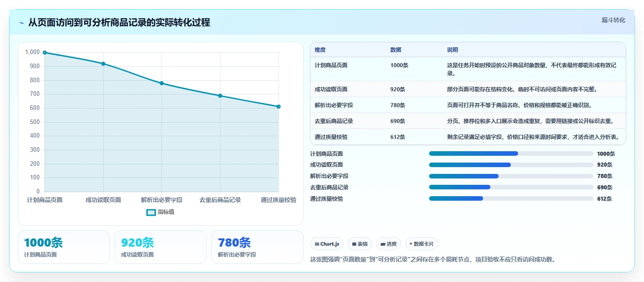Click the 通过质量校验 progress bar
Viewport: 644px width, 282px height.
pyautogui.click(x=511, y=198)
